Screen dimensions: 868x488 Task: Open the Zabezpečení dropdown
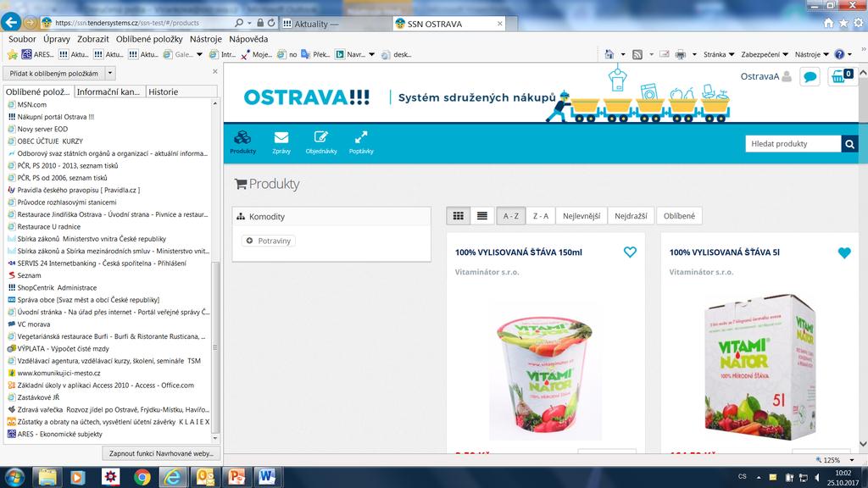point(765,54)
